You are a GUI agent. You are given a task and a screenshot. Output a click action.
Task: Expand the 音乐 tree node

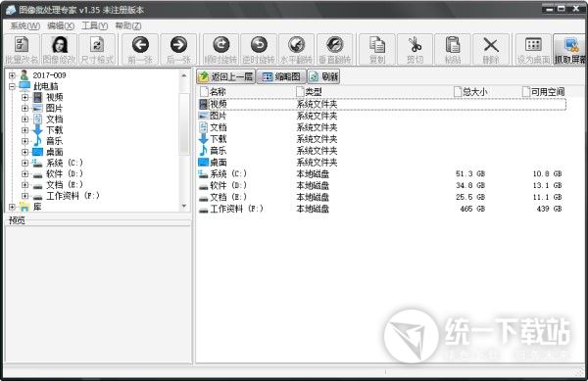24,141
